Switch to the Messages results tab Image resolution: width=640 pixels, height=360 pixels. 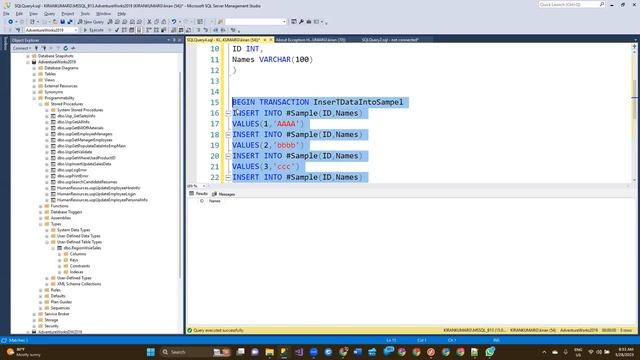(223, 194)
